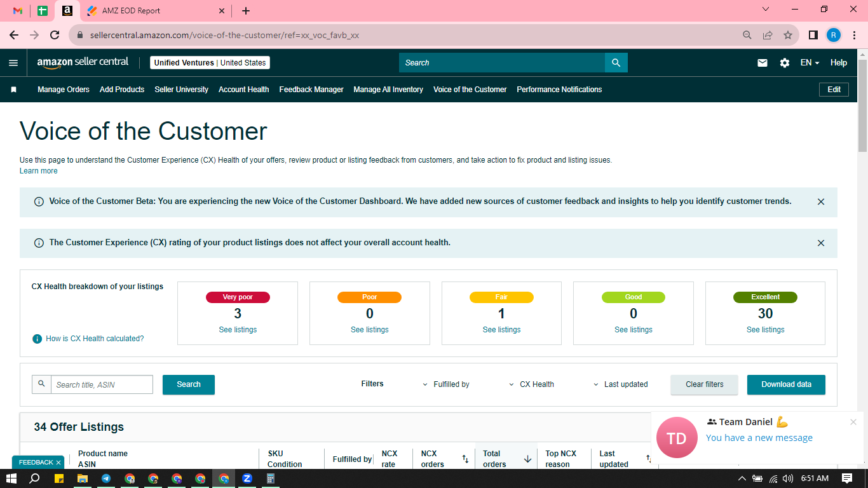Dismiss the Voice of the Customer Beta banner
This screenshot has height=488, width=868.
point(821,201)
